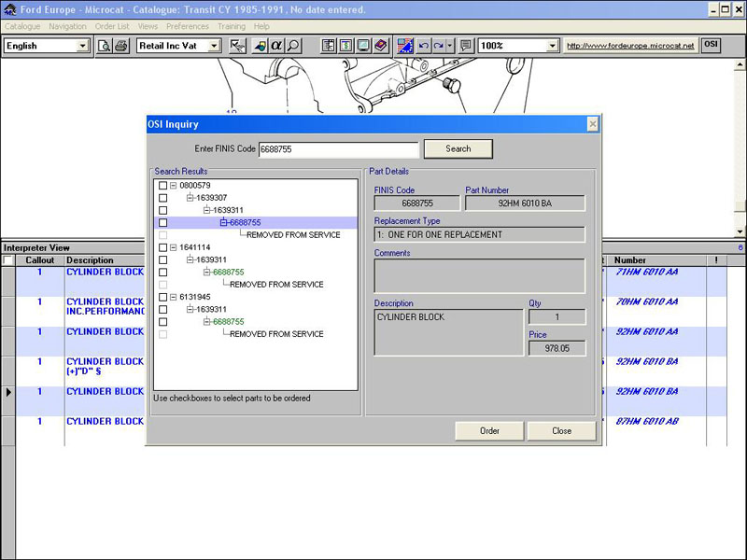Click the toolbar icon left of the green layout icon
The height and width of the screenshot is (560, 747).
pos(329,46)
